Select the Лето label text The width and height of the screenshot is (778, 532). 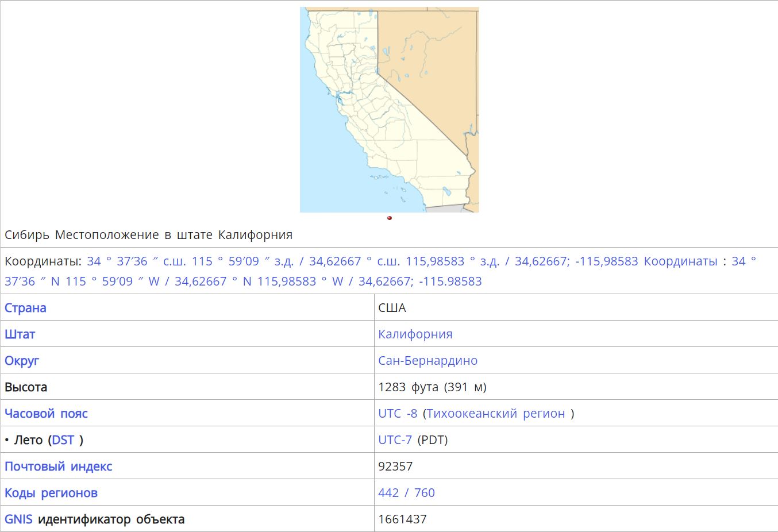coord(29,440)
